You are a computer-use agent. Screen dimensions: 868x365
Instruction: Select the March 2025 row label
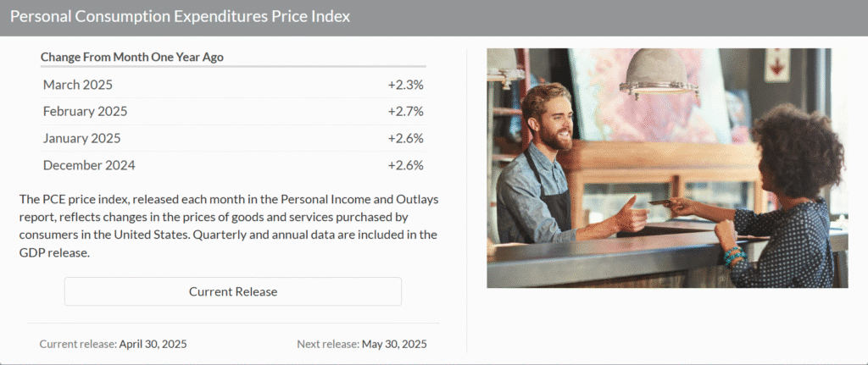[77, 85]
